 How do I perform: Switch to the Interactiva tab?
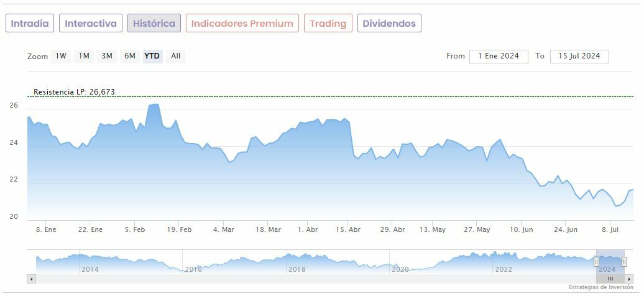click(x=91, y=24)
